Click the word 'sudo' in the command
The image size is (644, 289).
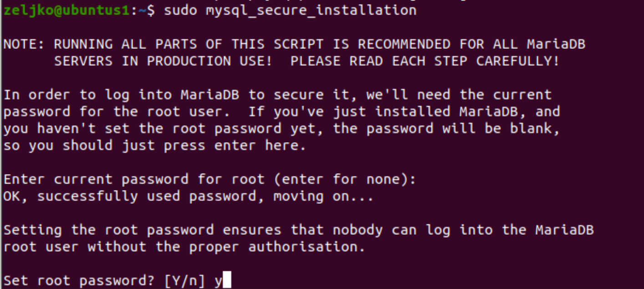click(180, 10)
